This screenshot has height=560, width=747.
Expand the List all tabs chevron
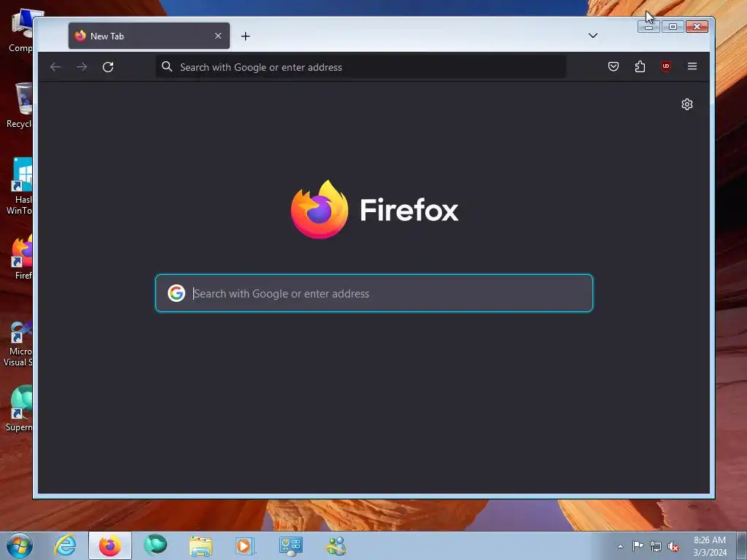click(592, 36)
